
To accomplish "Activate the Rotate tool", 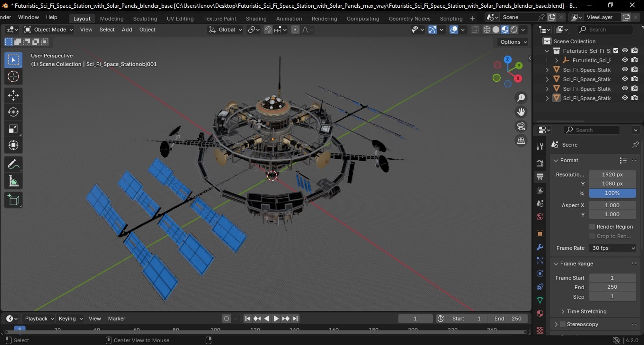I will (13, 112).
